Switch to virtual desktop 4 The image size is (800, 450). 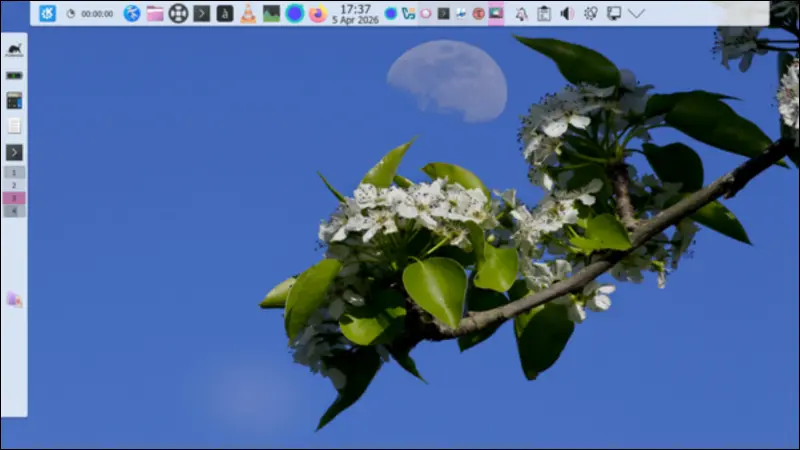click(14, 211)
